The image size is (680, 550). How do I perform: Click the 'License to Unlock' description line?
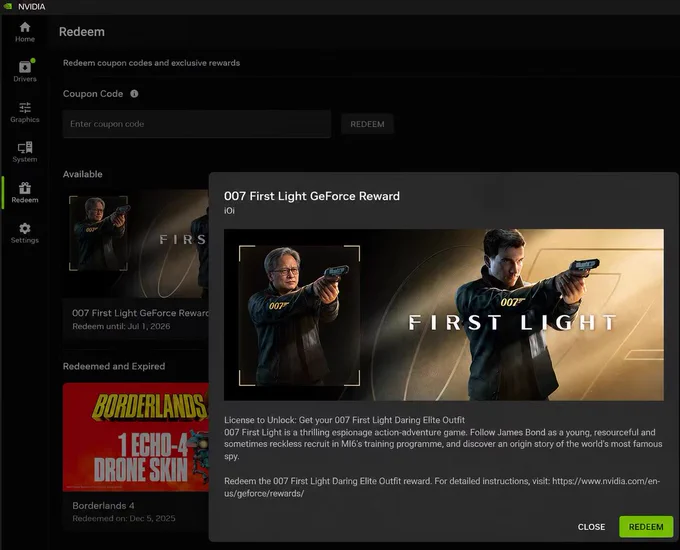(344, 420)
